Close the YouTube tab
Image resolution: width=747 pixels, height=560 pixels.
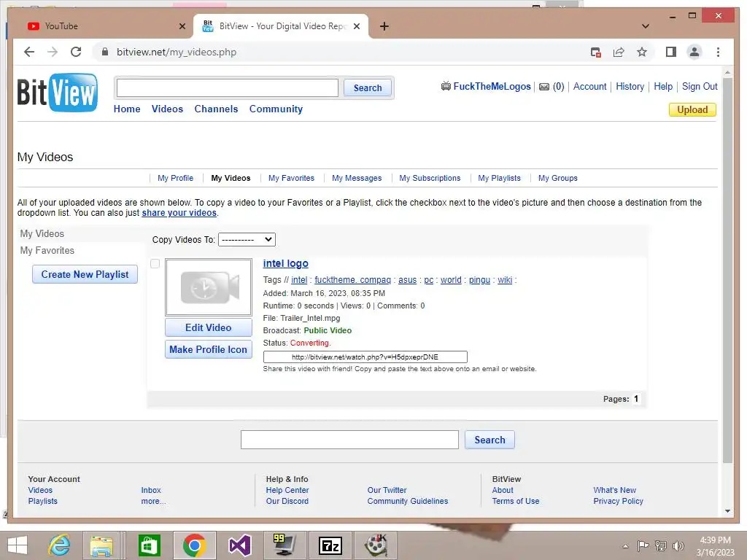coord(182,26)
